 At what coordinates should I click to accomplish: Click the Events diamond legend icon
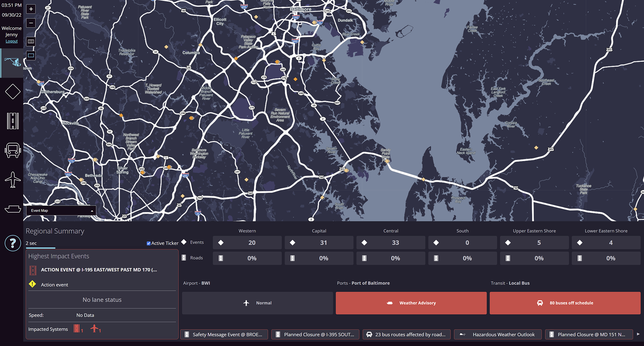(184, 242)
